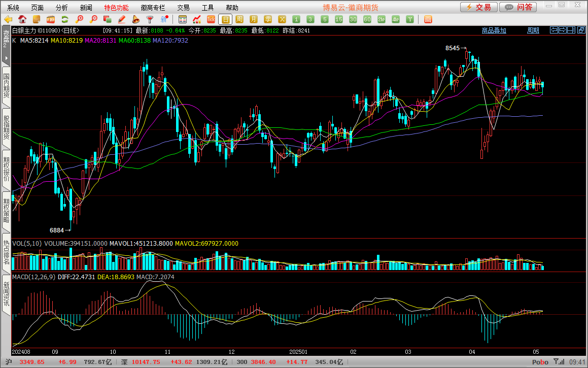Select the red drawing pencil tool
588x368 pixels.
121,19
